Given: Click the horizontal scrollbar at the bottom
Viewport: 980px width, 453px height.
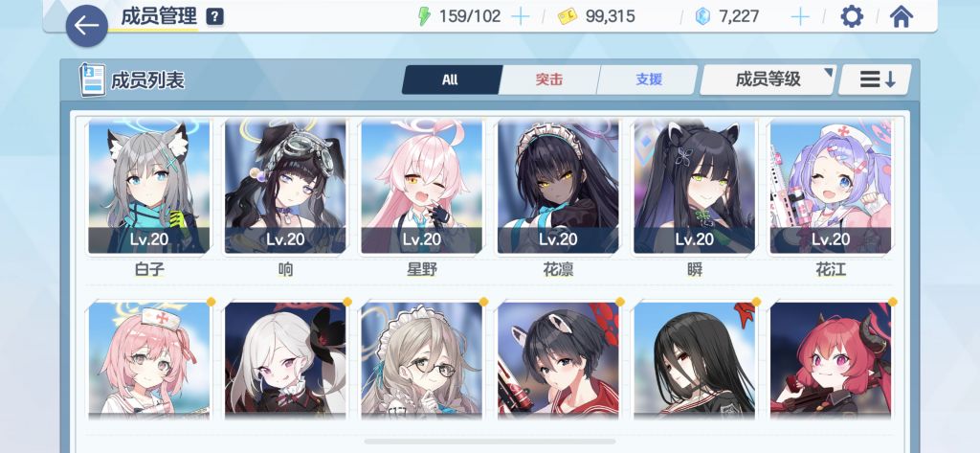Looking at the screenshot, I should (x=490, y=442).
